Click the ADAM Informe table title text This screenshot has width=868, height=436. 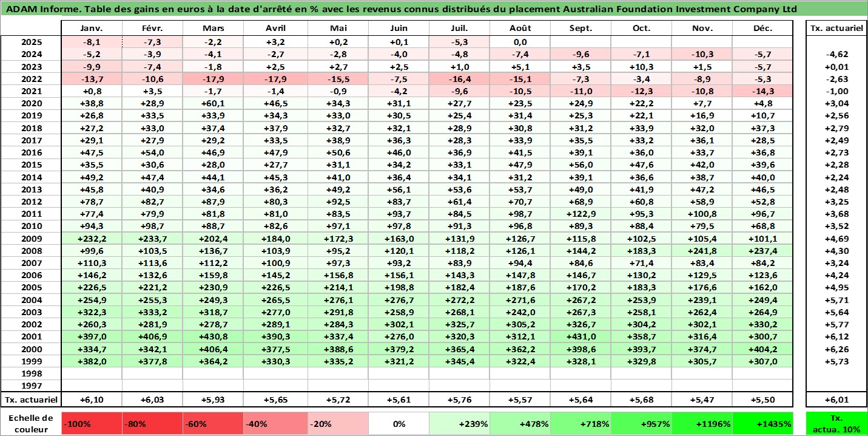(x=401, y=9)
